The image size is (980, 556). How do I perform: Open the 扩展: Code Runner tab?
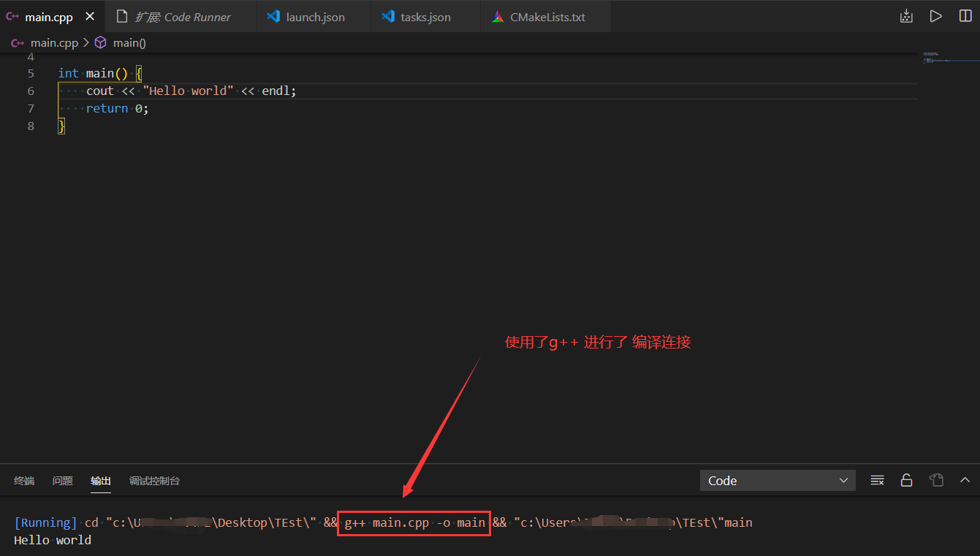(181, 17)
